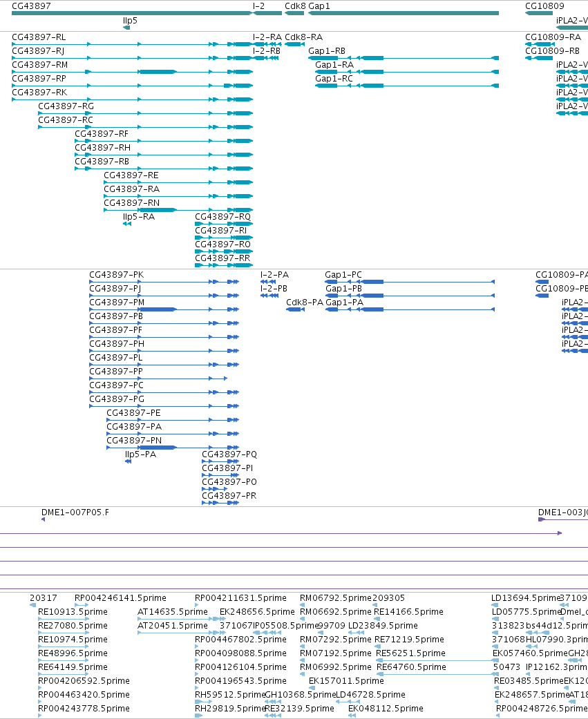
Task: Select transcript CG43897-RI label
Action: [221, 230]
